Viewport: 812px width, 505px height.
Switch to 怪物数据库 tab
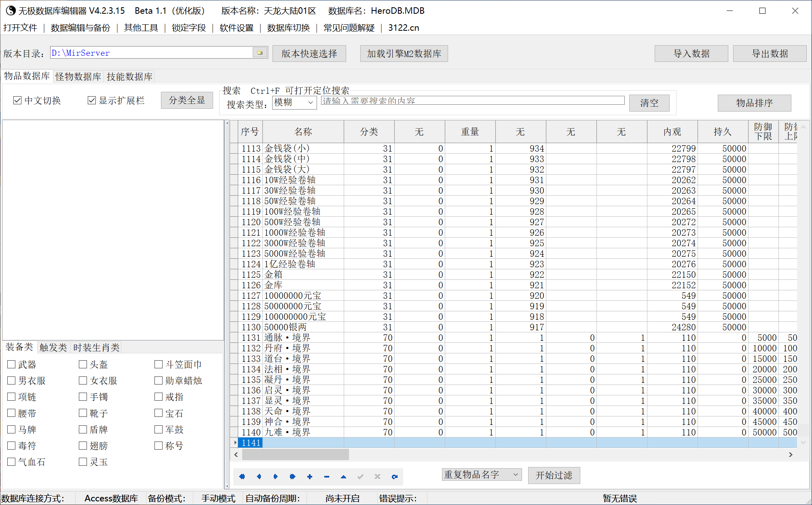point(78,76)
